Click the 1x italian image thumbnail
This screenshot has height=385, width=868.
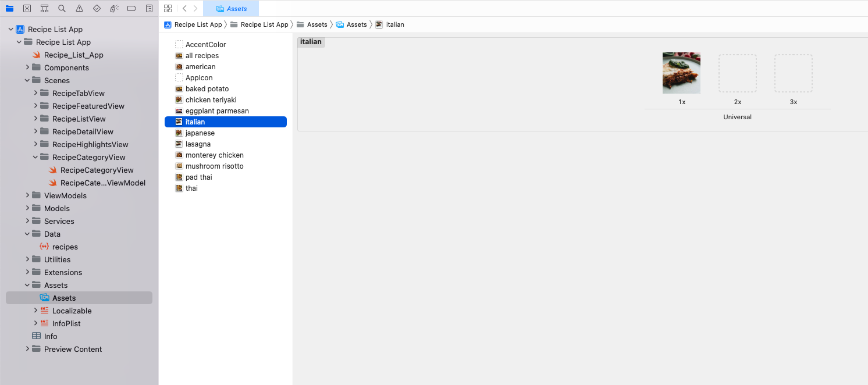681,73
